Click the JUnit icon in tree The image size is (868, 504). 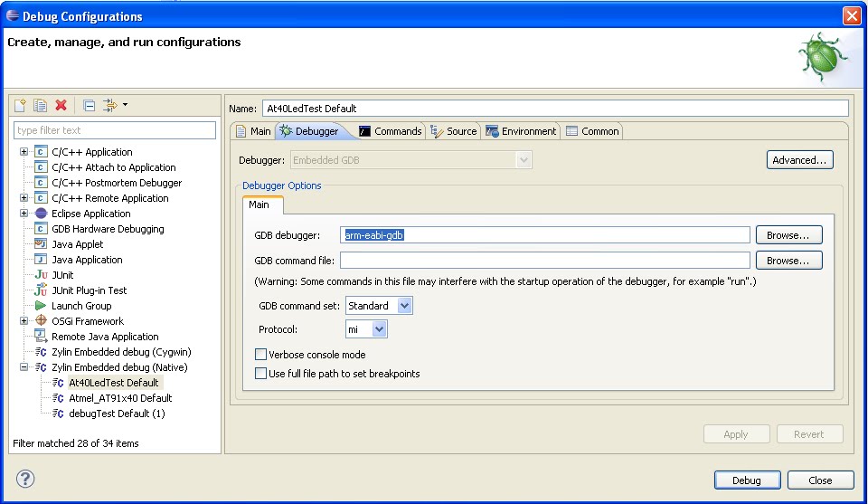41,275
